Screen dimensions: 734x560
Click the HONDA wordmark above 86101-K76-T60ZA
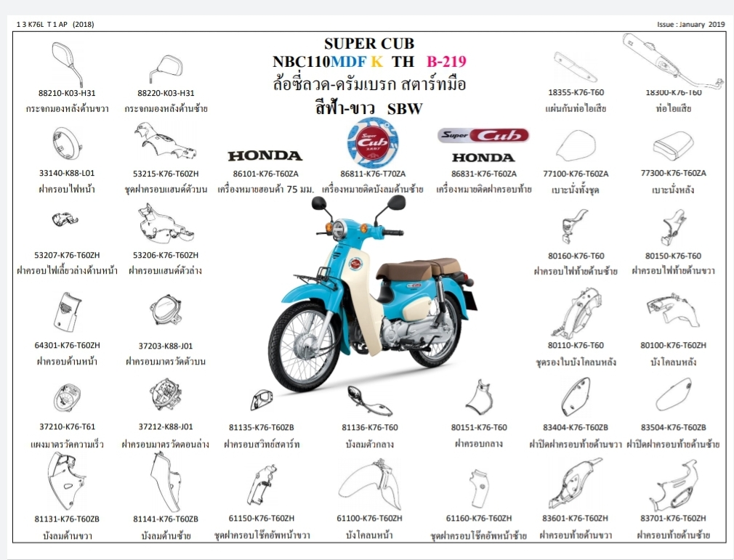265,155
